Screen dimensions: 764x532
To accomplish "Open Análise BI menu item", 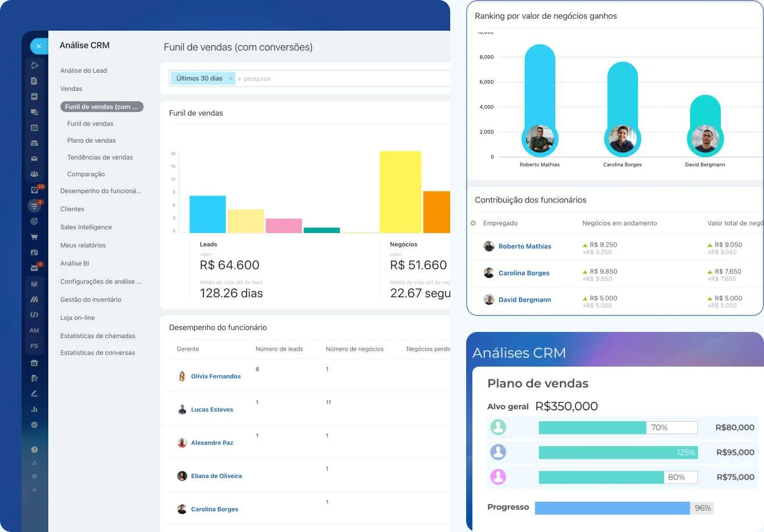I will point(74,263).
